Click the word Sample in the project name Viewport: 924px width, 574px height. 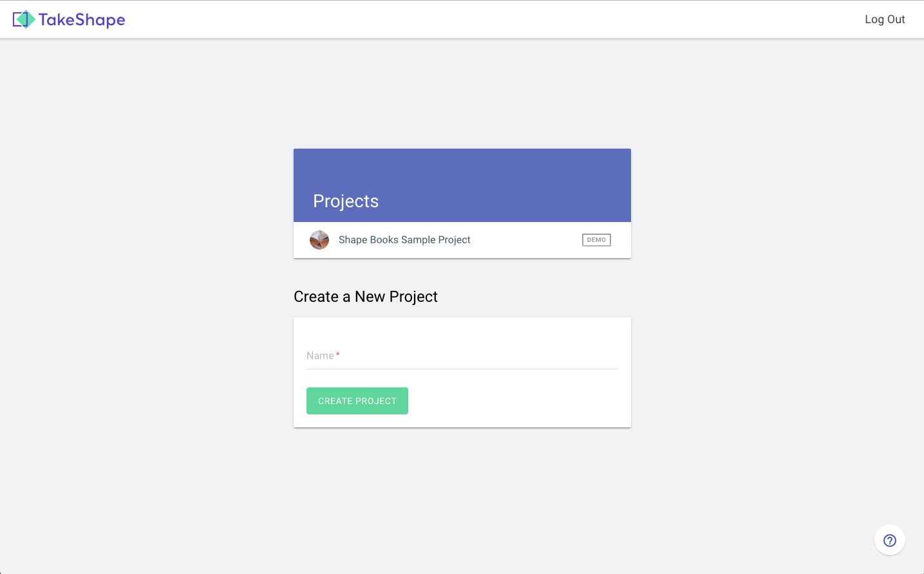click(x=418, y=240)
